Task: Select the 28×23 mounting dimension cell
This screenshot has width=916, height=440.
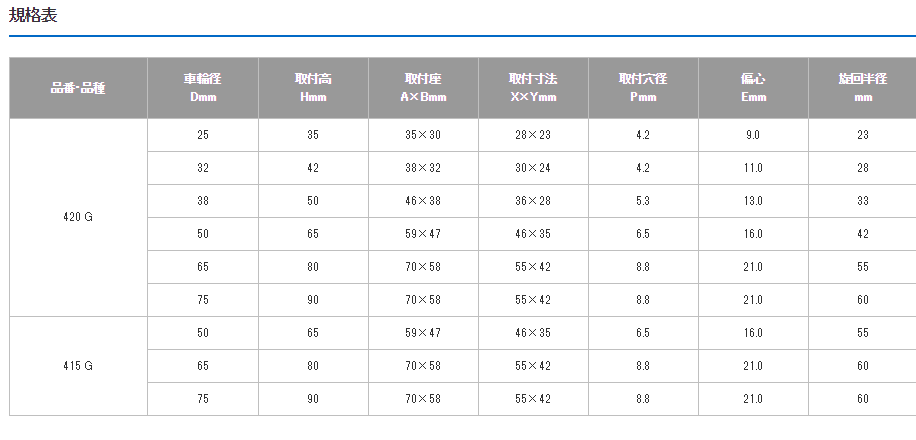Action: tap(532, 135)
